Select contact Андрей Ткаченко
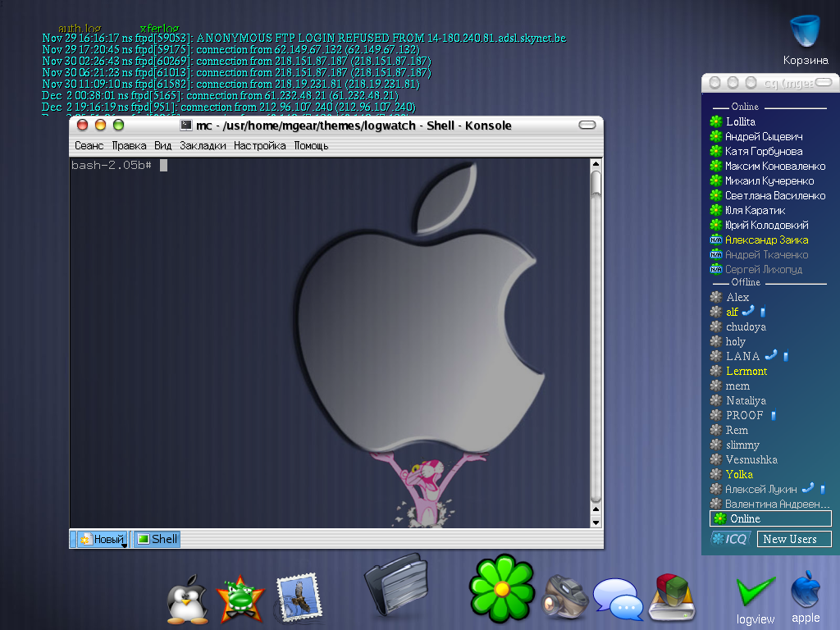Image resolution: width=840 pixels, height=630 pixels. coord(767,255)
